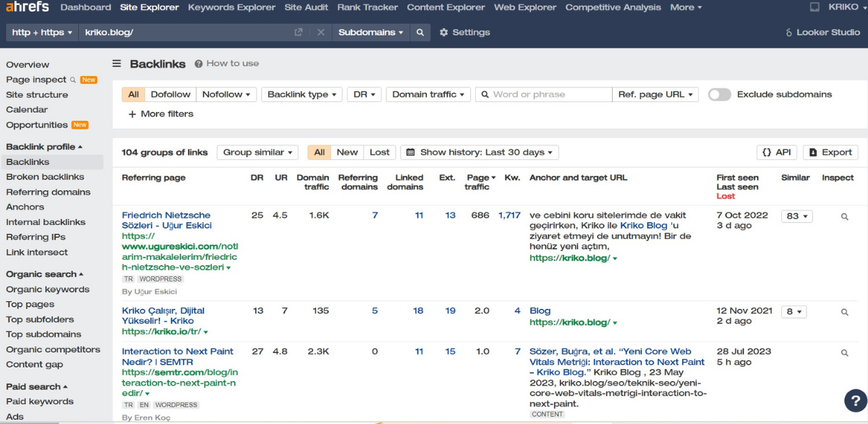Screen dimensions: 868x424
Task: Expand the Group similar dropdown
Action: 258,152
